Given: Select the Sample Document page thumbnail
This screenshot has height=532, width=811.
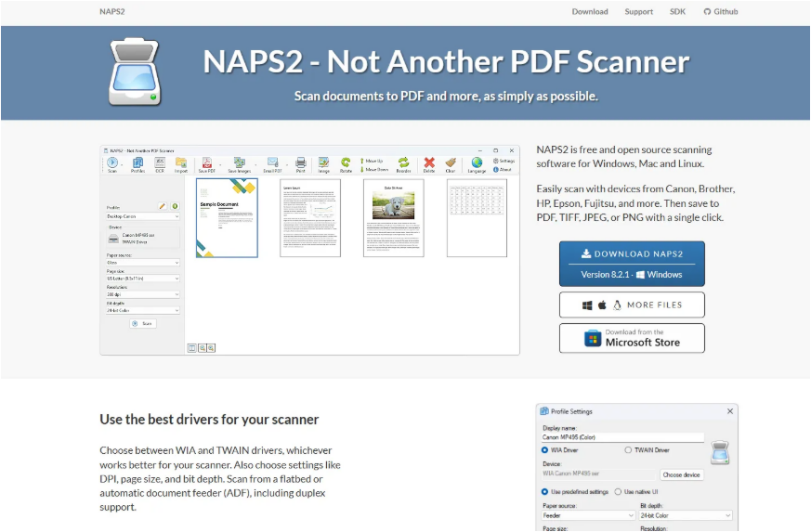Looking at the screenshot, I should tap(227, 217).
